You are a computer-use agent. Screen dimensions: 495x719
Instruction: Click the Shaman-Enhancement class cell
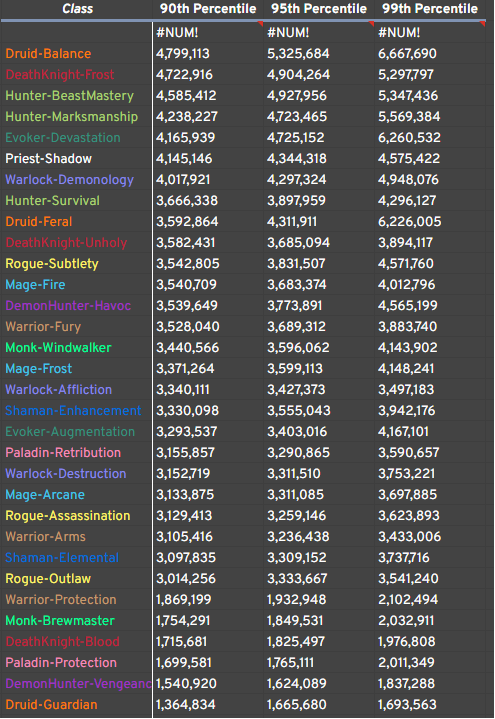(76, 410)
